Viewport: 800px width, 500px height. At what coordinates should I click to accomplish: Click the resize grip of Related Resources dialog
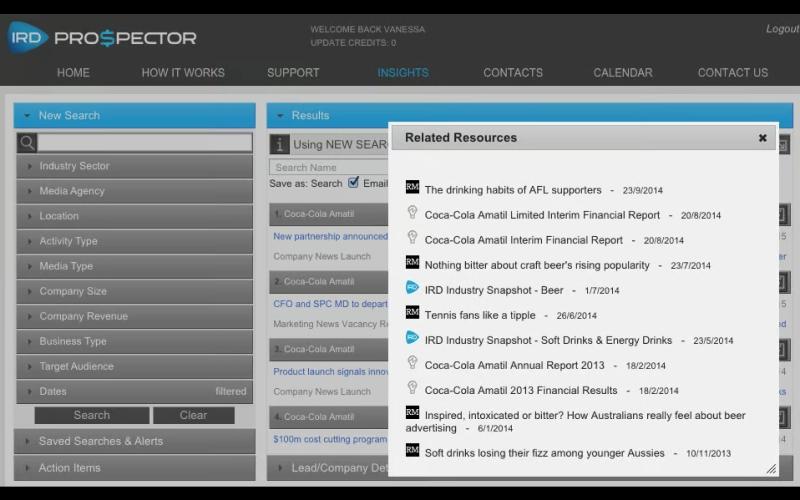771,469
